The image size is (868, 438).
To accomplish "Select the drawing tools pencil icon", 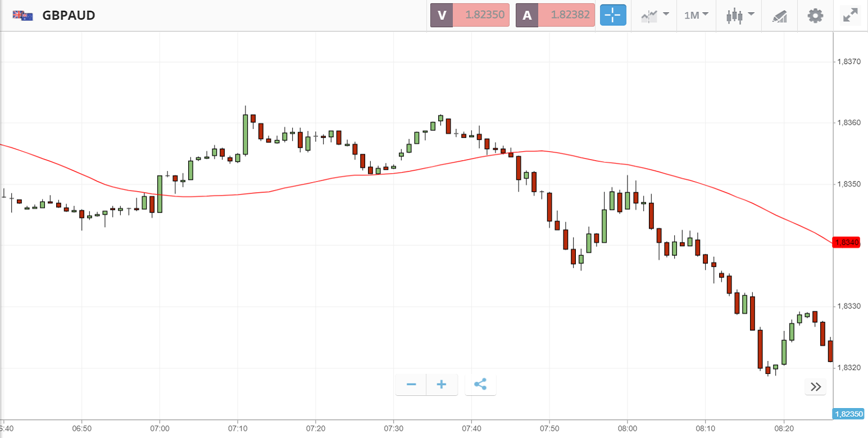I will (779, 15).
